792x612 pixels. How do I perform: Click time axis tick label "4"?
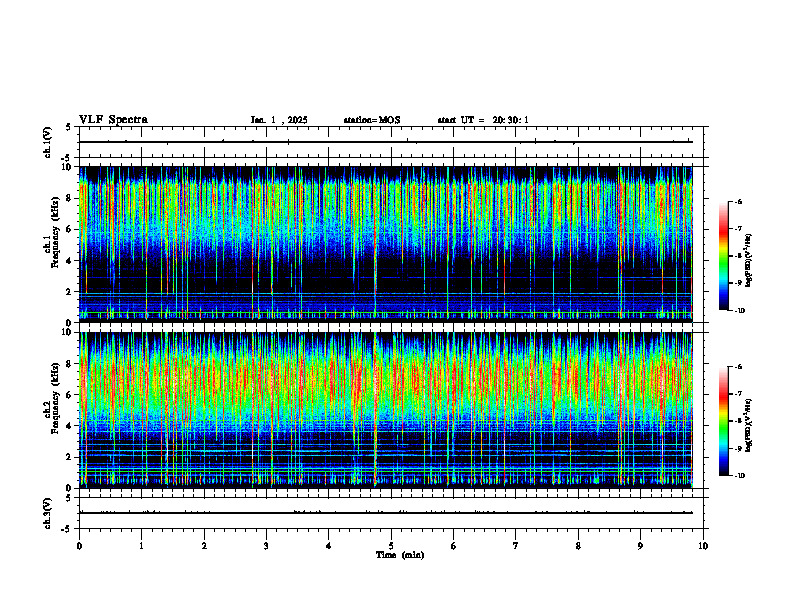pos(329,546)
